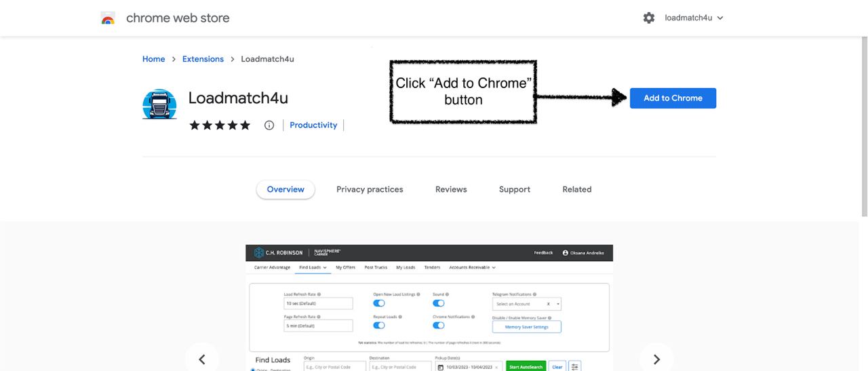Click the Load Refresh Rate field

point(318,304)
